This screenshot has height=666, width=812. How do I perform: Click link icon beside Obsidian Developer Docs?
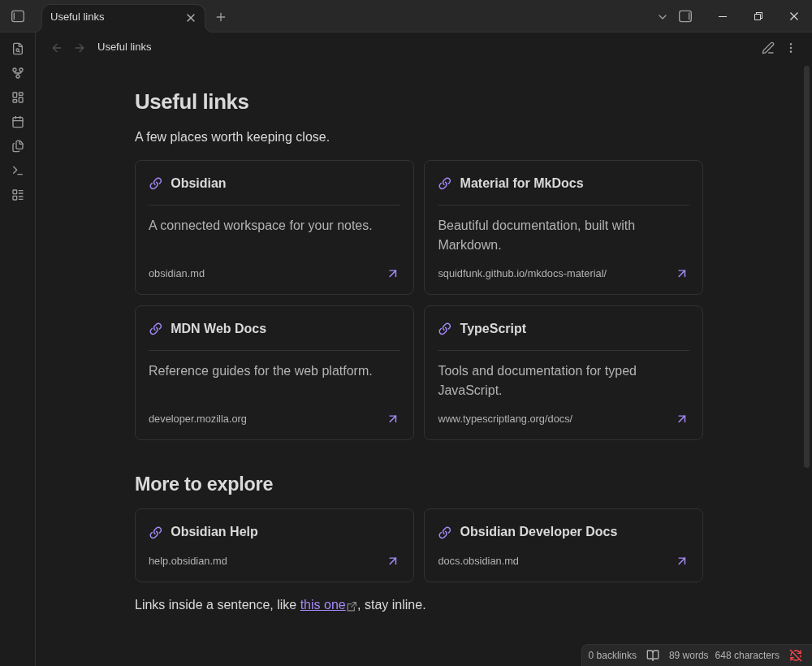444,532
